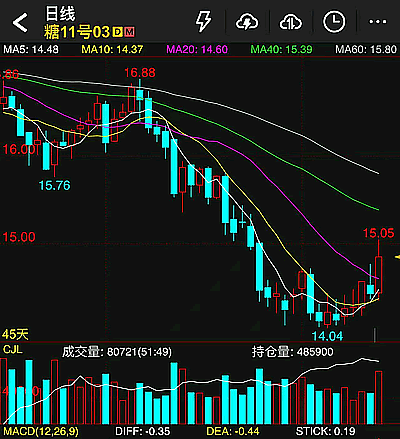The height and width of the screenshot is (439, 400).
Task: Tap the lightning bolt quick trade icon
Action: 203,21
